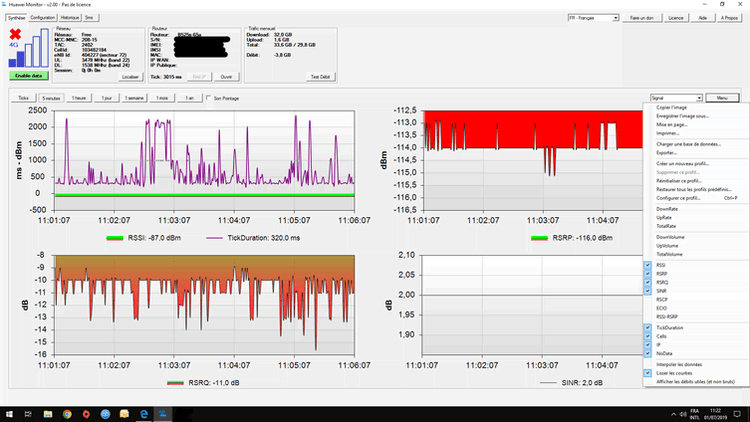Screen dimensions: 750x422
Task: Switch to the Historique tab
Action: [x=70, y=18]
